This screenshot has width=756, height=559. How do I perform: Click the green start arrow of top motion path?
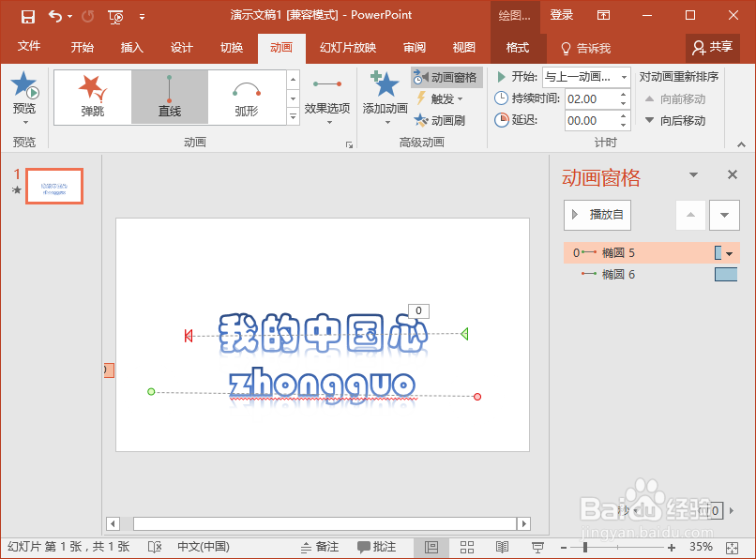pos(464,334)
